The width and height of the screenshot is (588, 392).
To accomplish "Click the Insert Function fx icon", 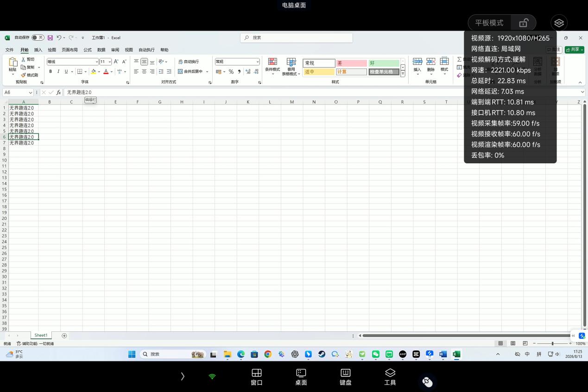I will (58, 93).
